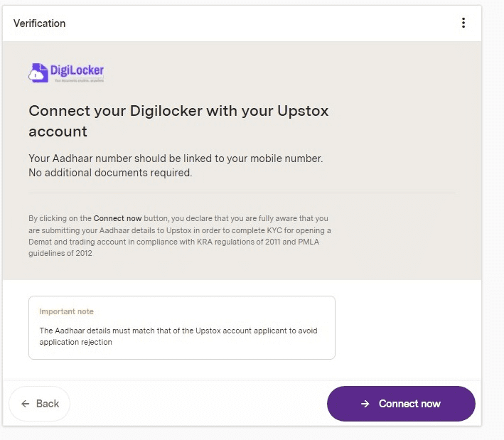The width and height of the screenshot is (504, 440).
Task: Select the 'No additional documents required' line
Action: [x=110, y=173]
